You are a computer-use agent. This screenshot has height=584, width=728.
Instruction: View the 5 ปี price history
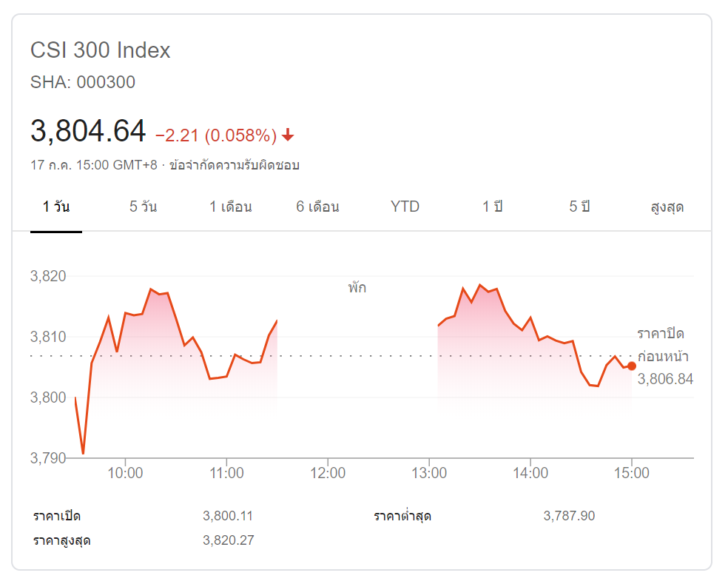(x=579, y=207)
